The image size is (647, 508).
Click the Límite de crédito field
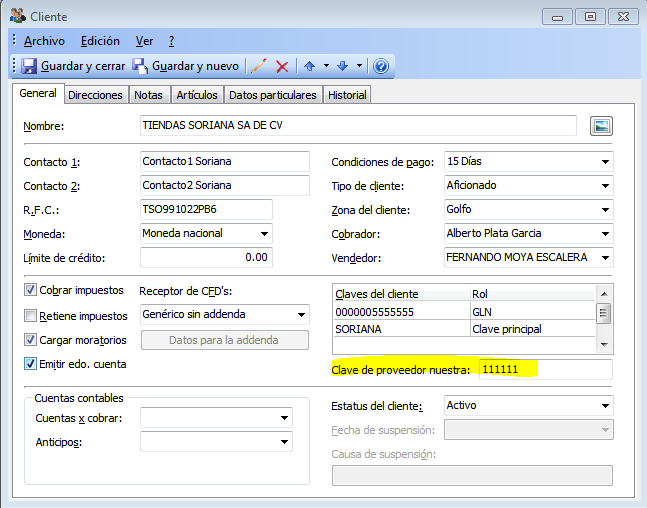pyautogui.click(x=206, y=257)
